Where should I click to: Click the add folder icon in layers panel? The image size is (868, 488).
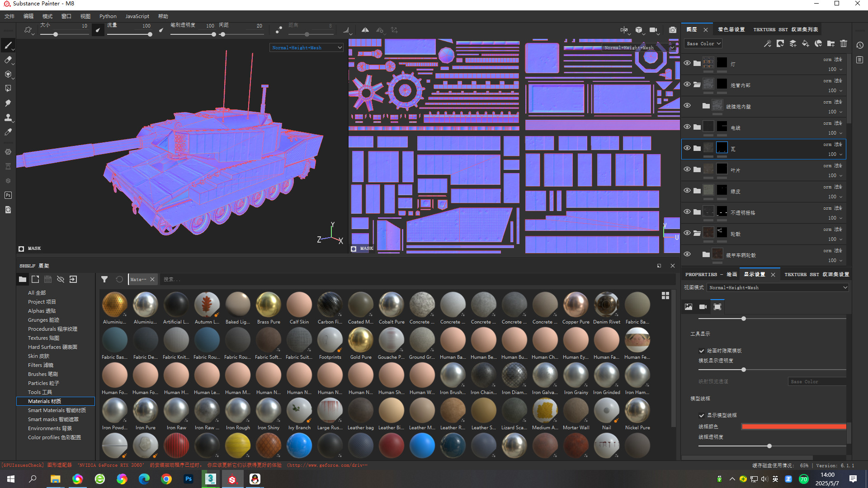[831, 43]
